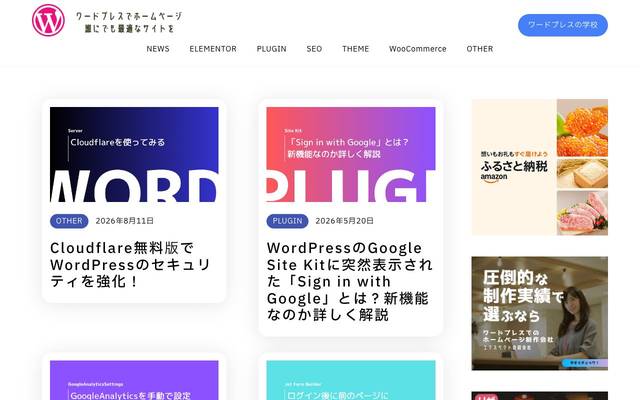The image size is (640, 400).
Task: Navigate to the THEME menu item
Action: click(x=356, y=49)
